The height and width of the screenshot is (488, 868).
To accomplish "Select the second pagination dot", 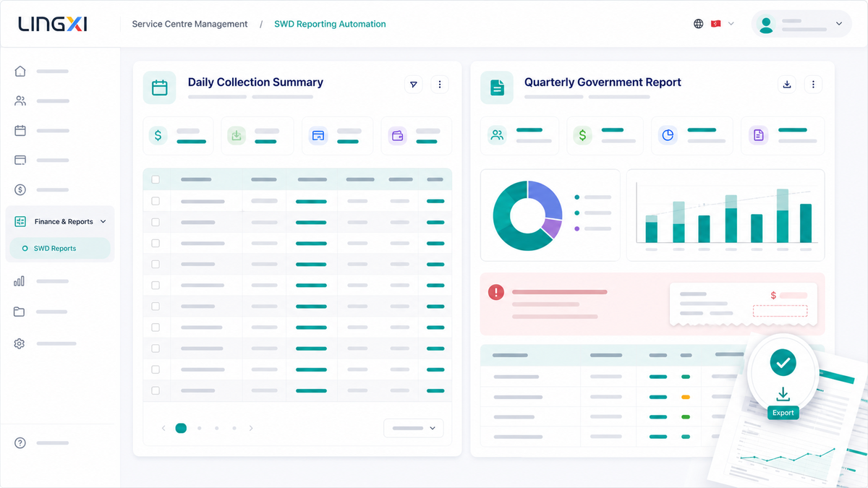I will pyautogui.click(x=199, y=428).
